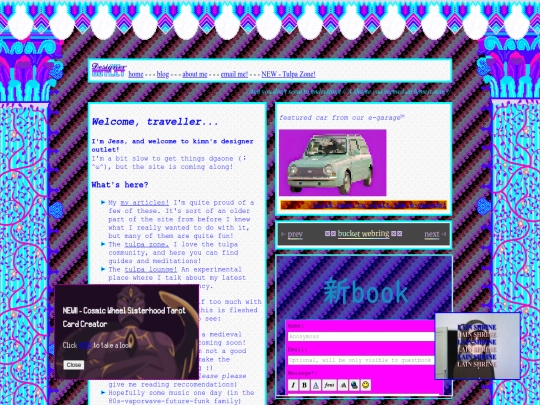The width and height of the screenshot is (540, 405).
Task: Click the What's here? heading
Action: [120, 185]
